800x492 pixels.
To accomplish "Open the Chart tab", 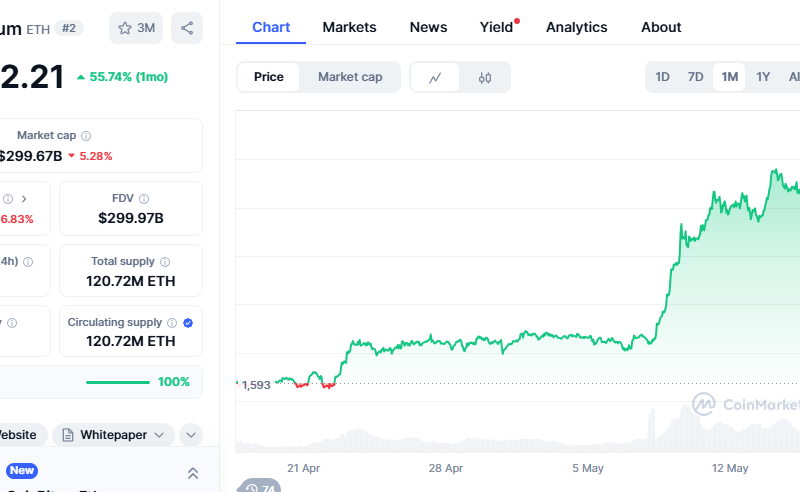I will click(271, 28).
